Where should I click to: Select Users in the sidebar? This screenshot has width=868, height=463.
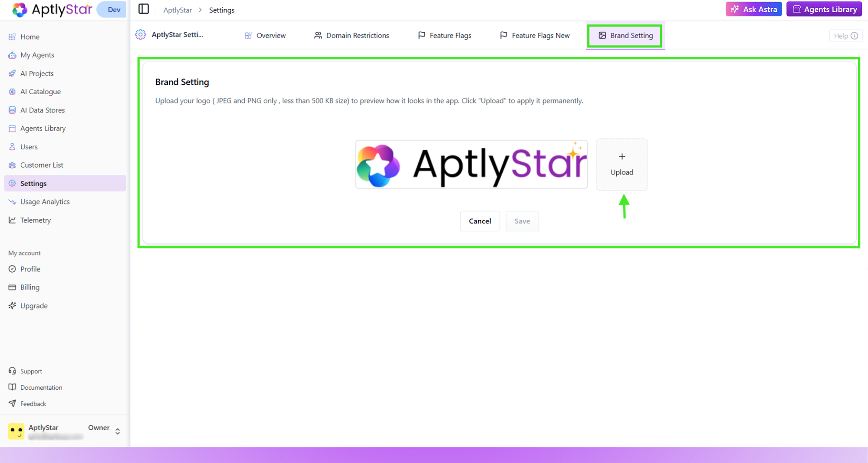pyautogui.click(x=29, y=146)
